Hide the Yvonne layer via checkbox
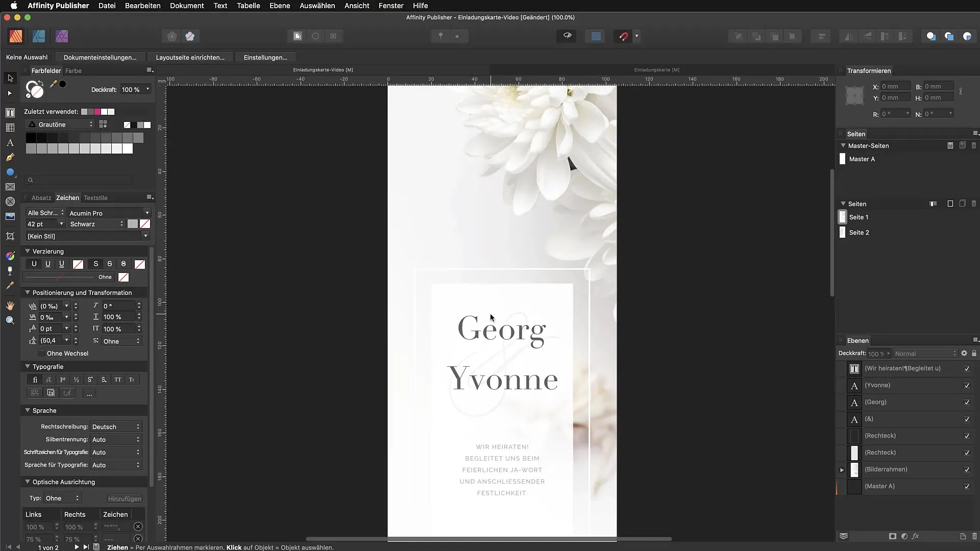 tap(967, 386)
